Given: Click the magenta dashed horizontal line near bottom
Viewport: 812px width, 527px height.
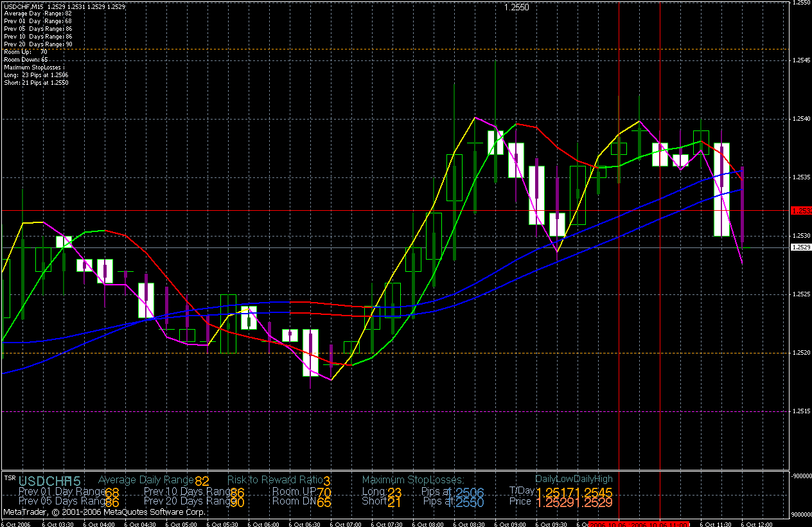Looking at the screenshot, I should (x=394, y=411).
